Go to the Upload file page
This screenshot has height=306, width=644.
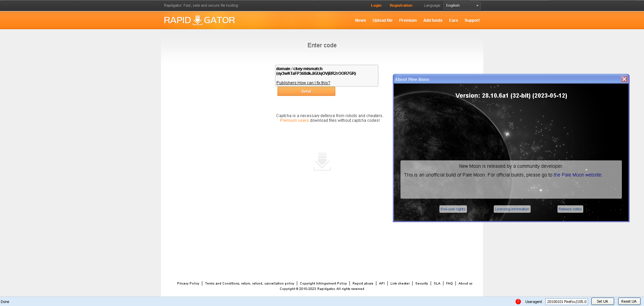pyautogui.click(x=382, y=20)
